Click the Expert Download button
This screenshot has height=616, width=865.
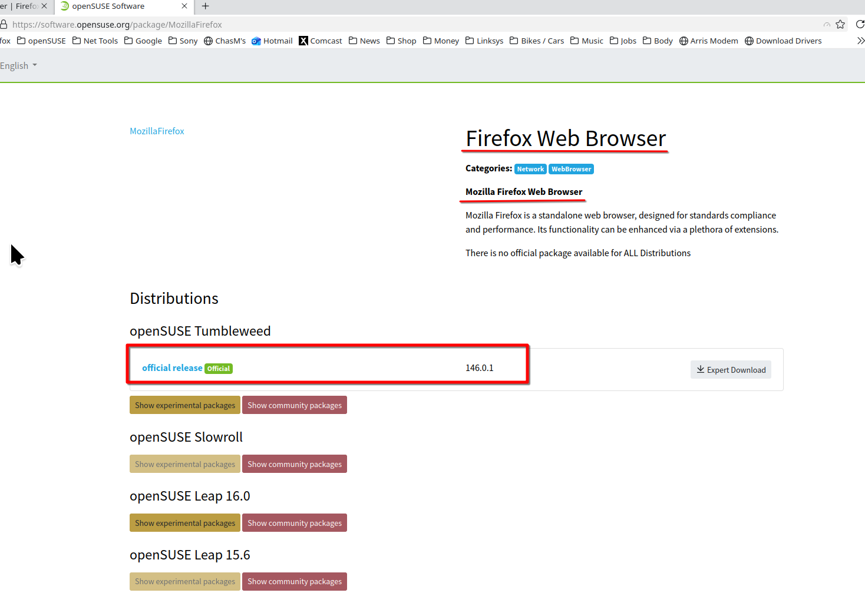point(731,369)
